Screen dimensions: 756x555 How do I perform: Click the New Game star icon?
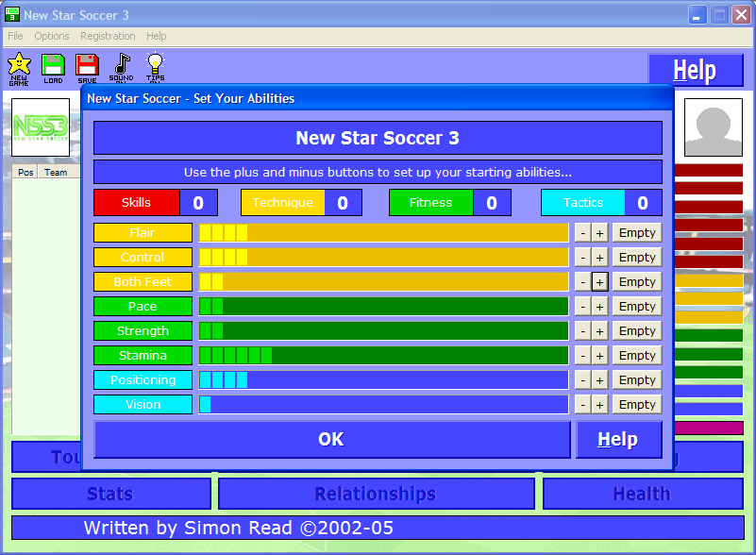(x=19, y=68)
